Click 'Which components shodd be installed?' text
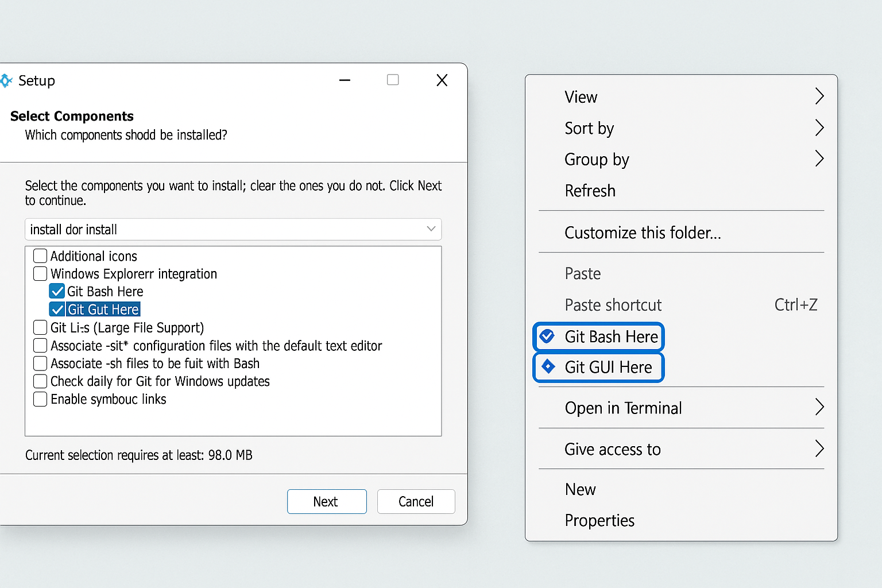Screen dimensions: 882x588 (126, 135)
